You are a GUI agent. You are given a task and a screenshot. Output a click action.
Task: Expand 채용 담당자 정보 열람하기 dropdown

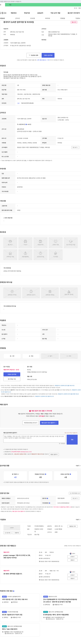pyautogui.click(x=49, y=423)
